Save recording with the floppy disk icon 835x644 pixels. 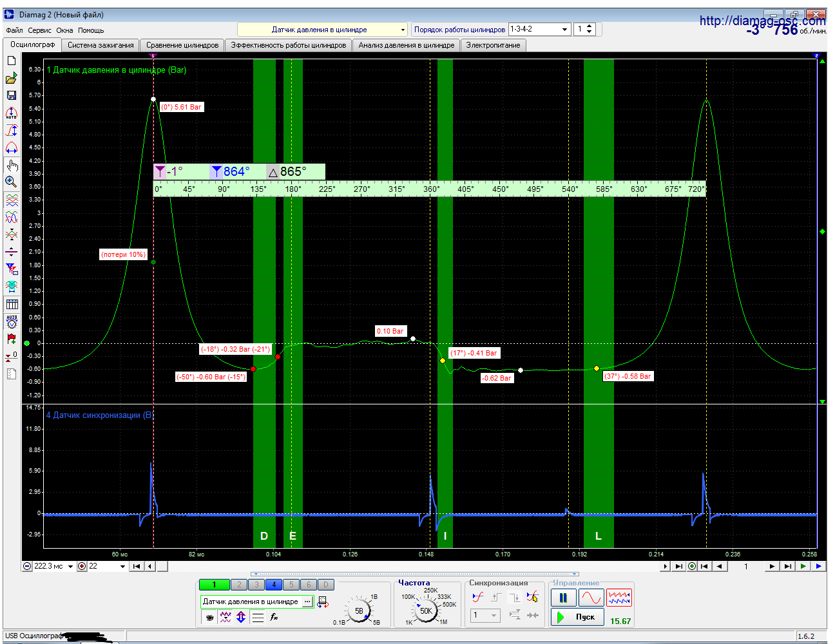click(x=12, y=95)
